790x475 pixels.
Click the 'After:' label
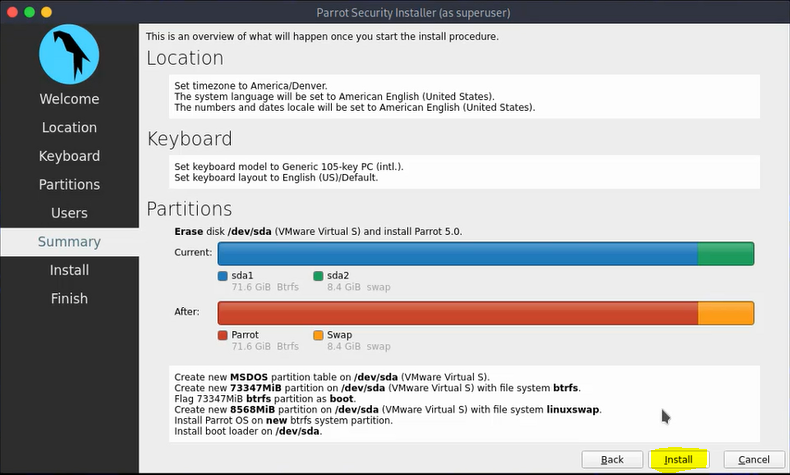(x=187, y=312)
